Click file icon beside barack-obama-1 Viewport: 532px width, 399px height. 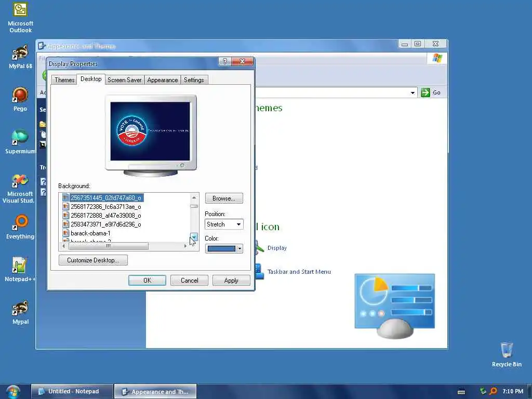pyautogui.click(x=66, y=233)
